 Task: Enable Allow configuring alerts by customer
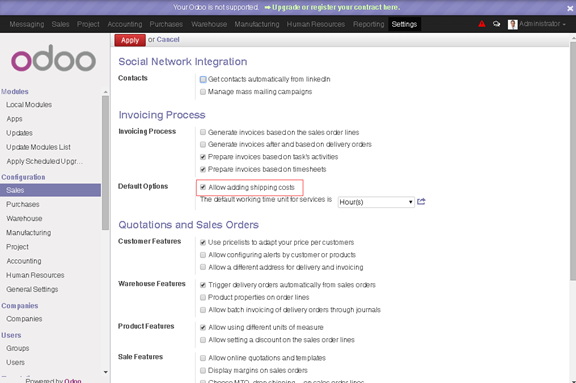tap(203, 255)
